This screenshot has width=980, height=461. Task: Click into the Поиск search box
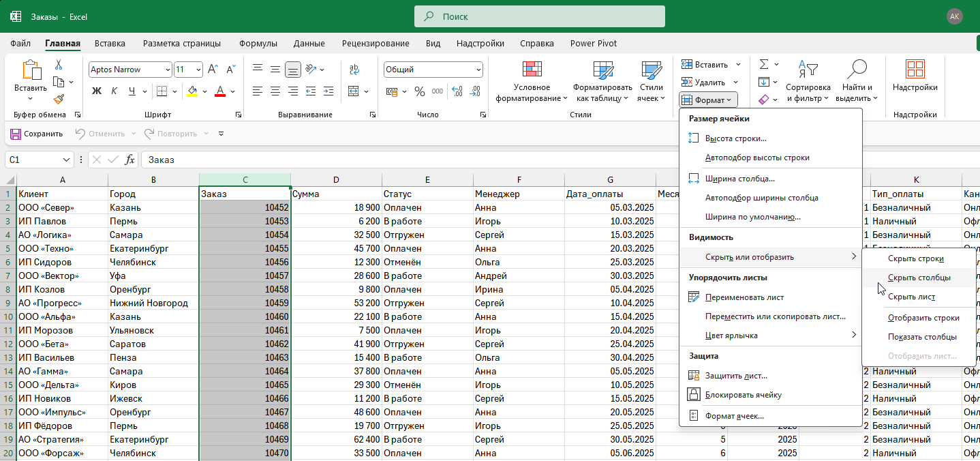[539, 16]
